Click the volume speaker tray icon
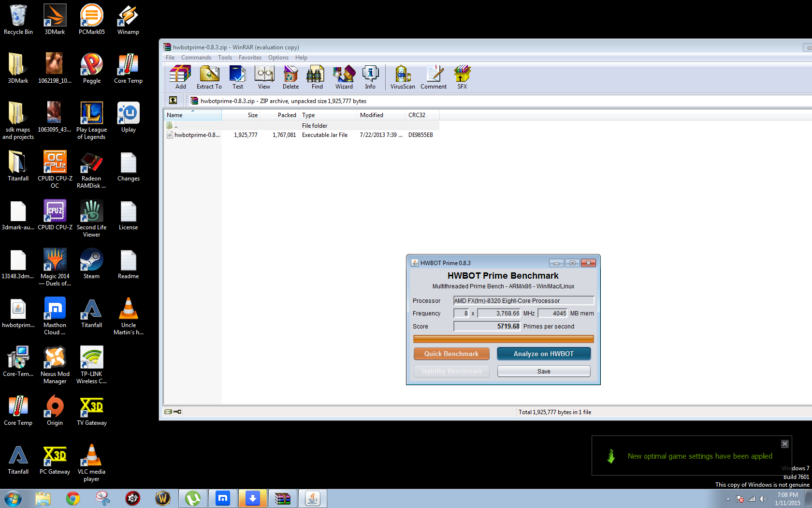 pos(763,499)
